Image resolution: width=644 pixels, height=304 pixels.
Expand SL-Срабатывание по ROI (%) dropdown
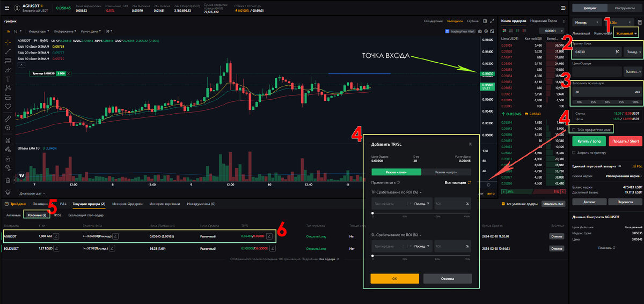pyautogui.click(x=397, y=235)
